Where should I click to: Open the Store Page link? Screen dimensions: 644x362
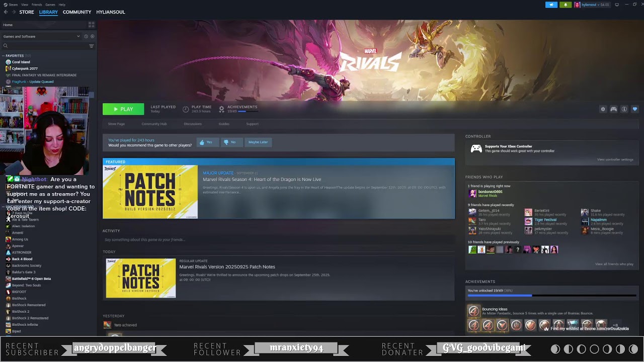[116, 124]
